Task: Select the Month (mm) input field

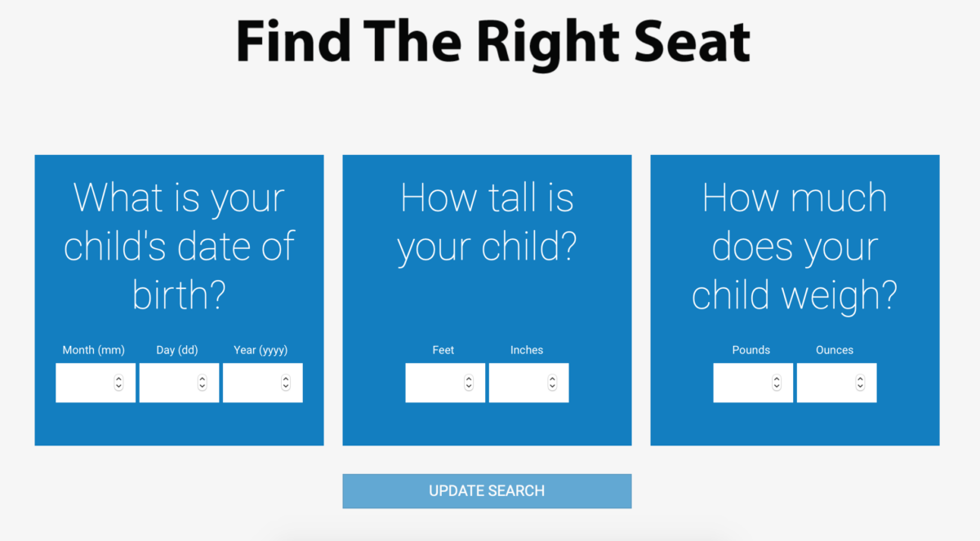Action: 86,383
